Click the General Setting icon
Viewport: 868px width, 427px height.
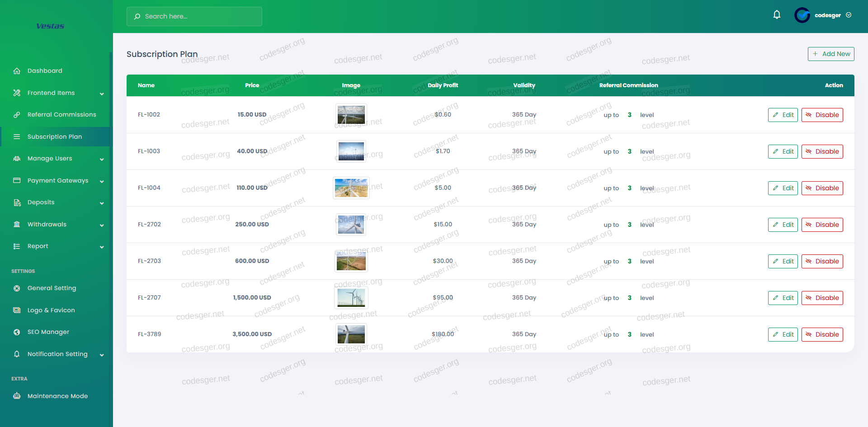pos(17,288)
